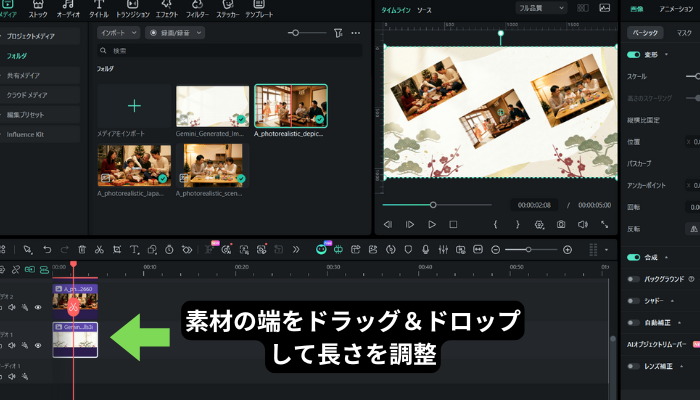The height and width of the screenshot is (400, 700).
Task: Enable the バックグラウンド switch
Action: (633, 279)
